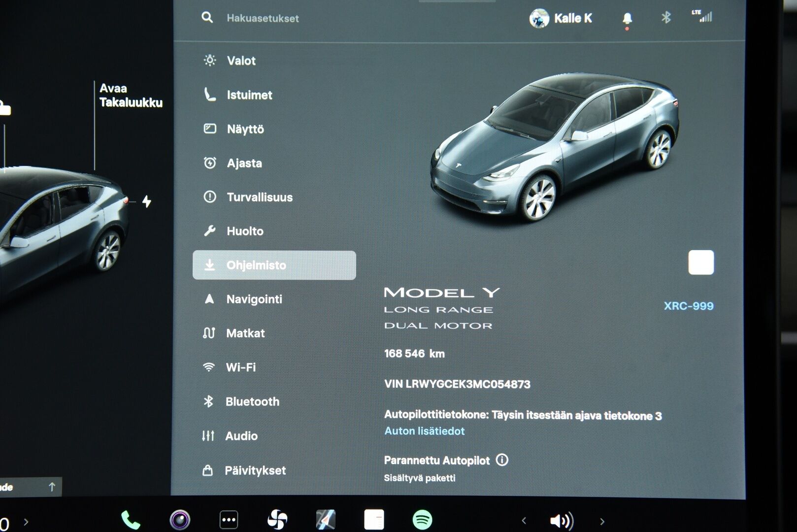The image size is (797, 532).
Task: Open notifications via the bell icon
Action: (627, 18)
